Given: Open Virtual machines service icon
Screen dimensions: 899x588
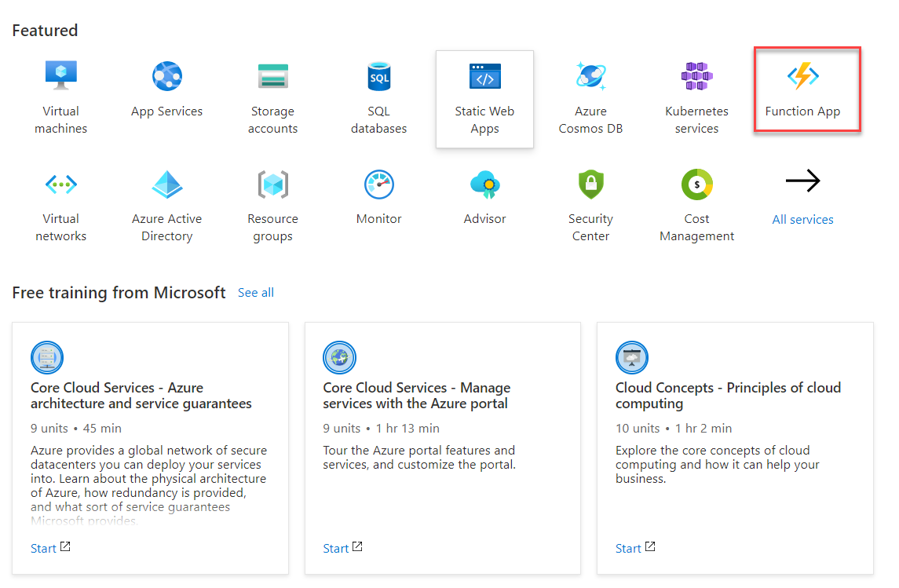Looking at the screenshot, I should tap(60, 75).
